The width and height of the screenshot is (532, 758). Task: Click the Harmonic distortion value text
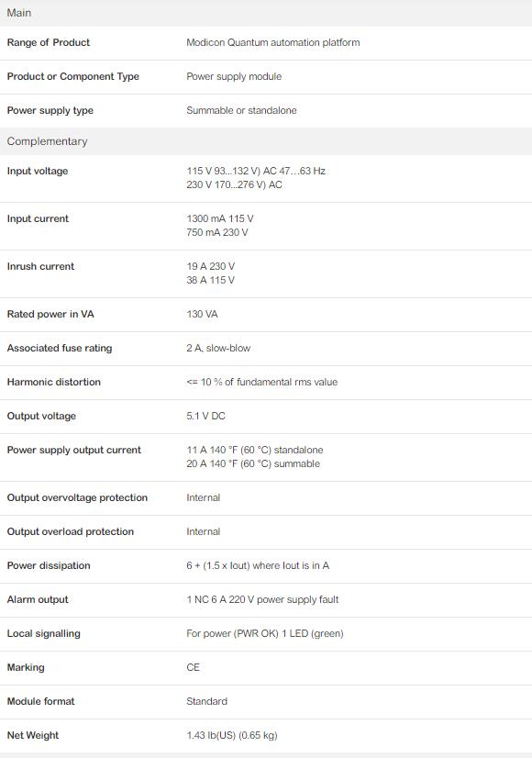262,382
